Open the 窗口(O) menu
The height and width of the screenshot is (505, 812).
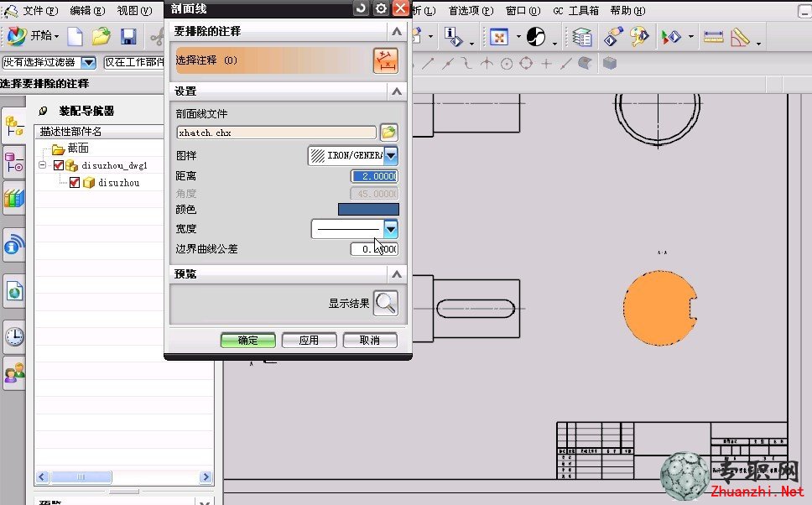point(523,10)
